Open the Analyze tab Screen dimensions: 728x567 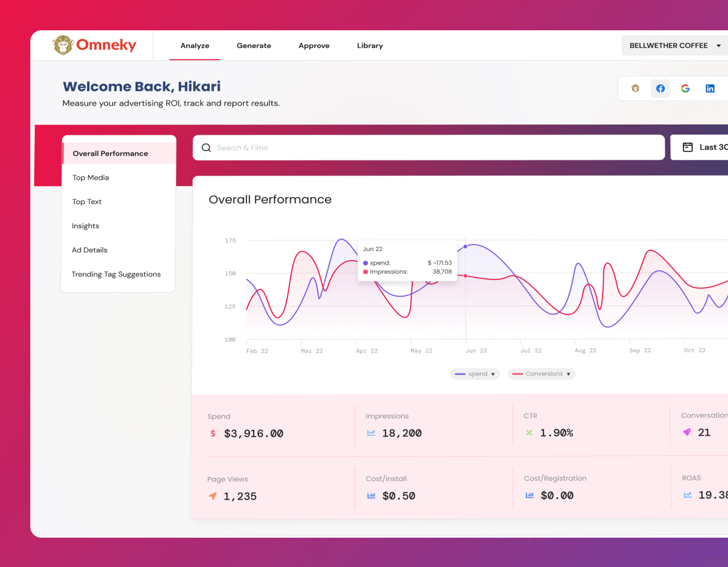pos(195,45)
